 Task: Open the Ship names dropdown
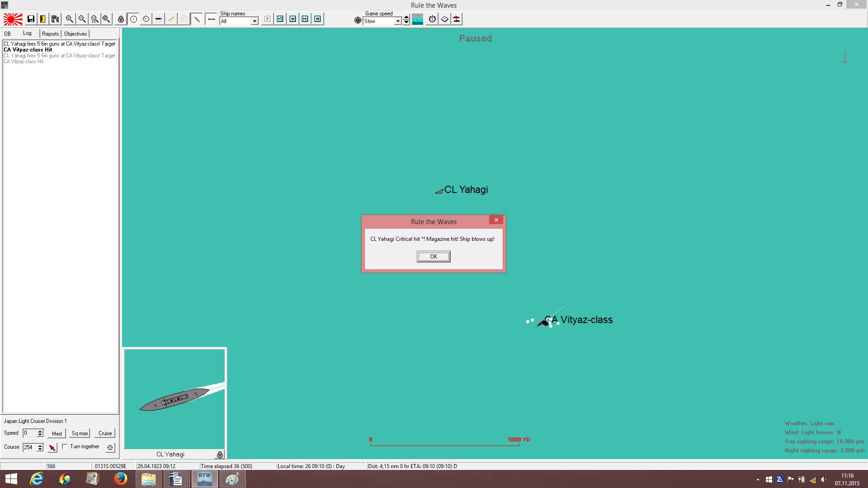tap(255, 21)
